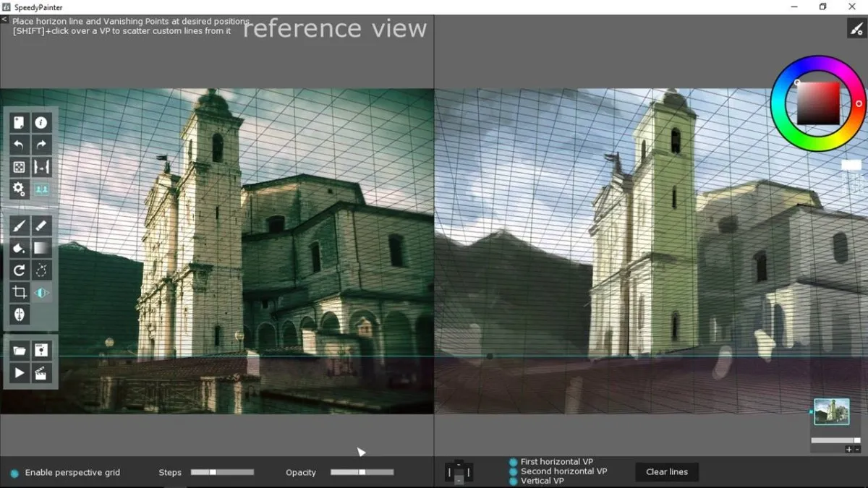868x488 pixels.
Task: Toggle the reference view icon
Action: [x=42, y=189]
